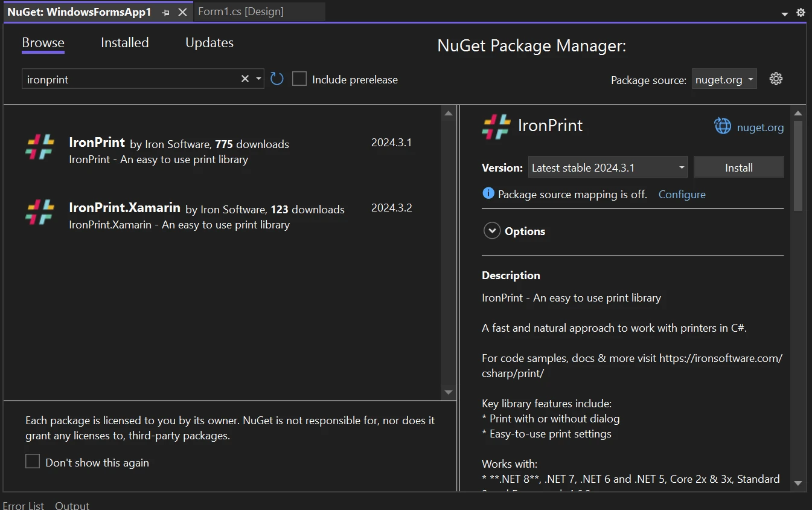812x510 pixels.
Task: Open search history dropdown arrow
Action: (x=258, y=79)
